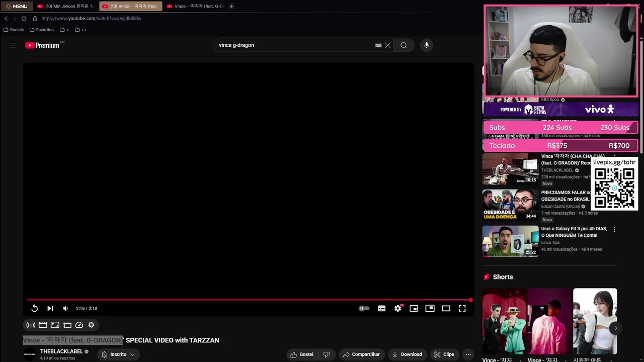Switch to theater mode
644x362 pixels.
[x=446, y=308]
